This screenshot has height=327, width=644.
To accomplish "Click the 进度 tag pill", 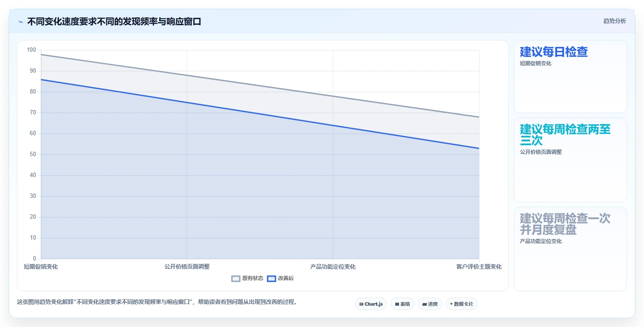I will coord(430,304).
